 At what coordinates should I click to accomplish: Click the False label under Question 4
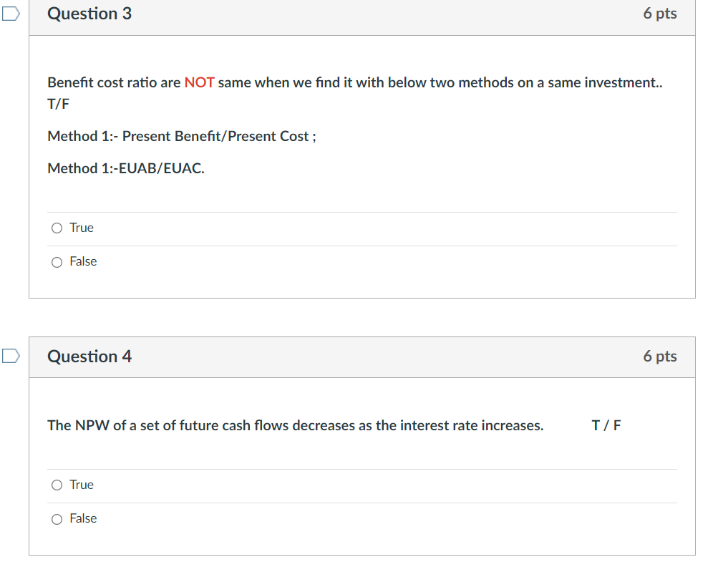tap(84, 518)
